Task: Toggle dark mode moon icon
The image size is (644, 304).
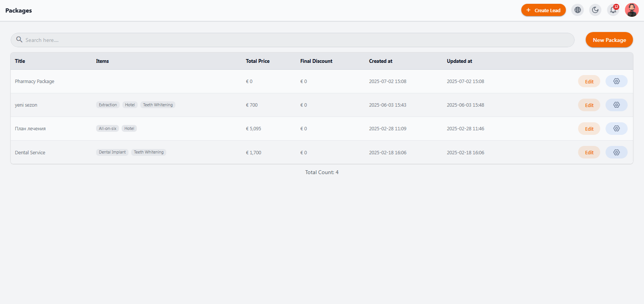Action: [x=595, y=10]
